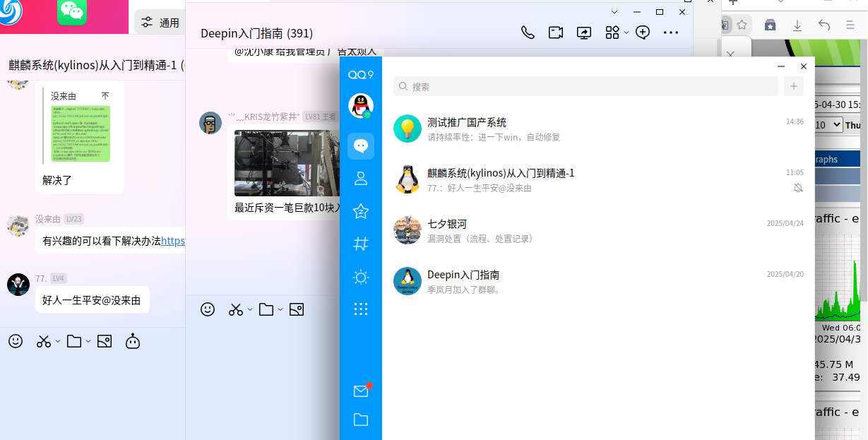Click the muted bell on the 麒麟系统 chat row
This screenshot has height=440, width=868.
pyautogui.click(x=798, y=188)
